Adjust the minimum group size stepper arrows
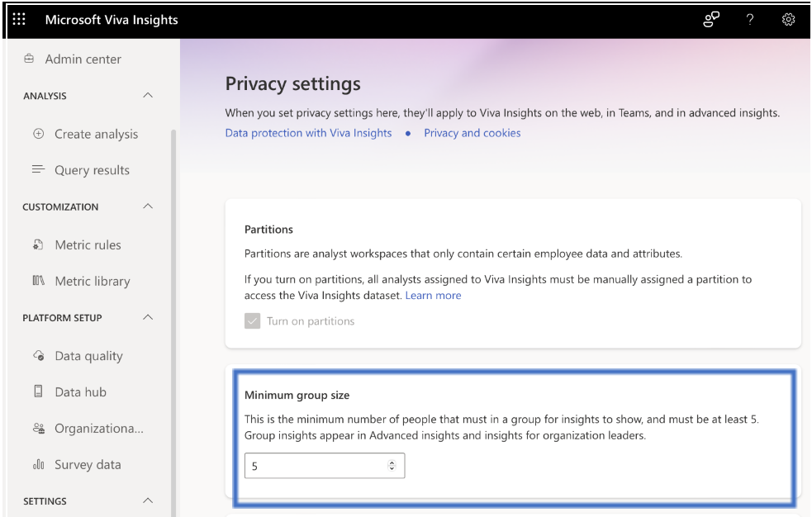This screenshot has width=812, height=517. [x=392, y=466]
